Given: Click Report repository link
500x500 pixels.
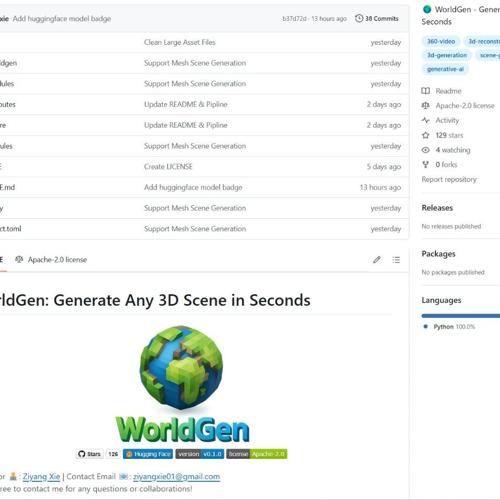Looking at the screenshot, I should click(449, 179).
